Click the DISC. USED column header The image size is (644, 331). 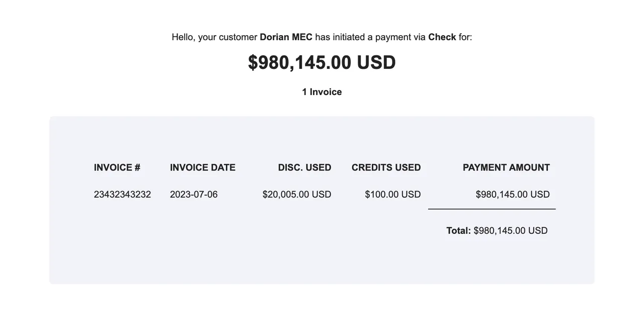point(305,168)
